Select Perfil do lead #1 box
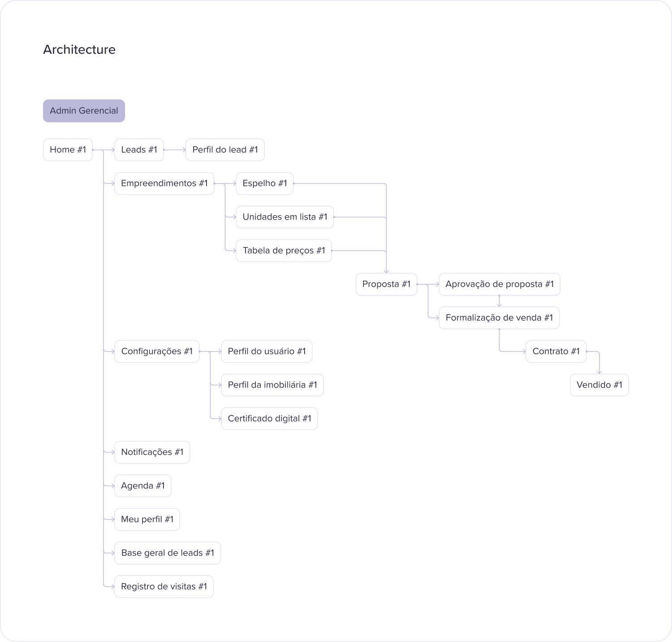Viewport: 672px width, 642px height. (225, 150)
